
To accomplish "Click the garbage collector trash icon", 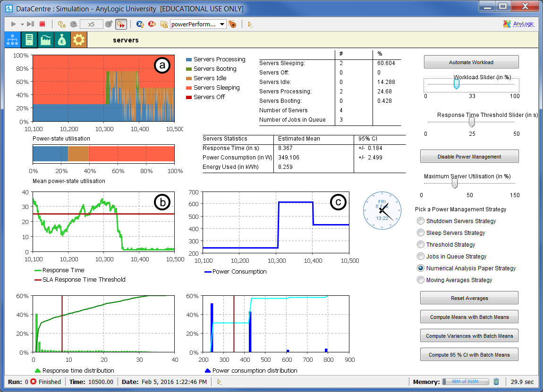I will 496,382.
